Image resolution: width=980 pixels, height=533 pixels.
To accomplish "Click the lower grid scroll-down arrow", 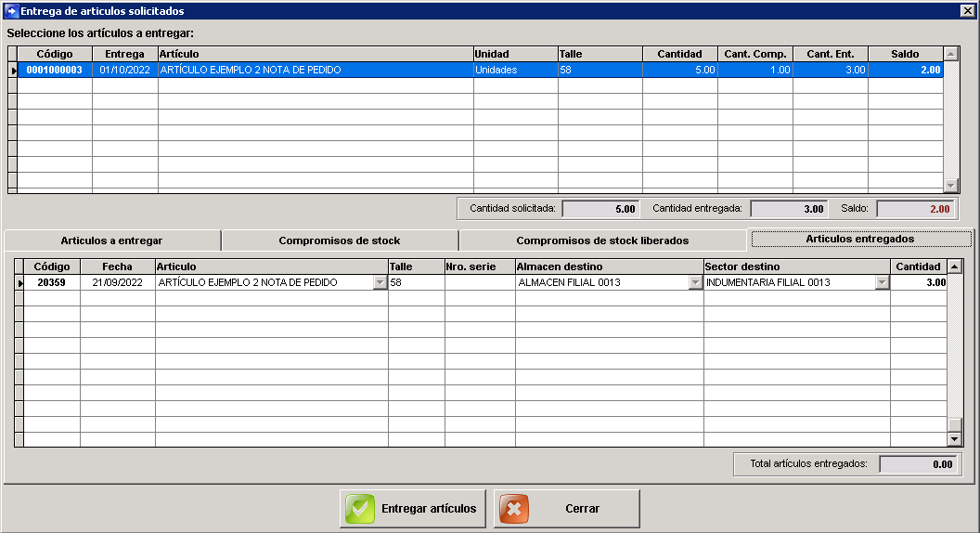I will (954, 439).
